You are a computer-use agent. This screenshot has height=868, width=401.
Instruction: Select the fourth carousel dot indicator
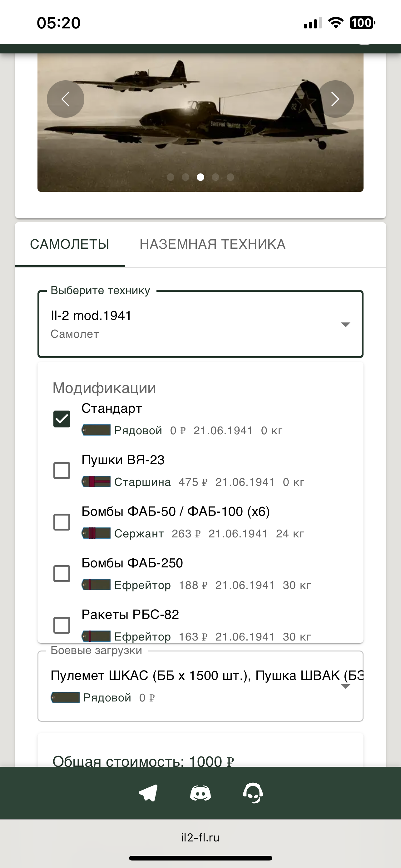[x=215, y=177]
